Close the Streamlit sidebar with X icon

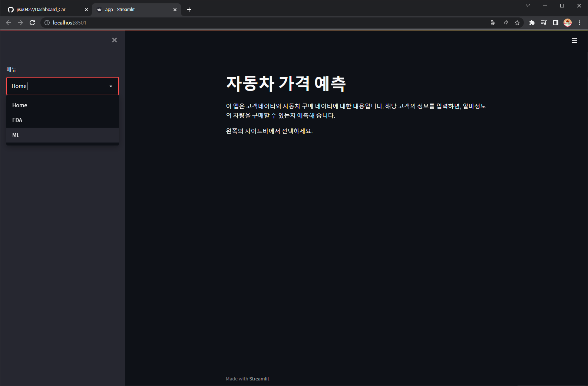point(115,40)
